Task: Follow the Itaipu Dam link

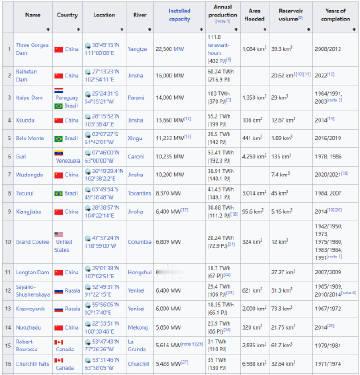Action: [29, 98]
